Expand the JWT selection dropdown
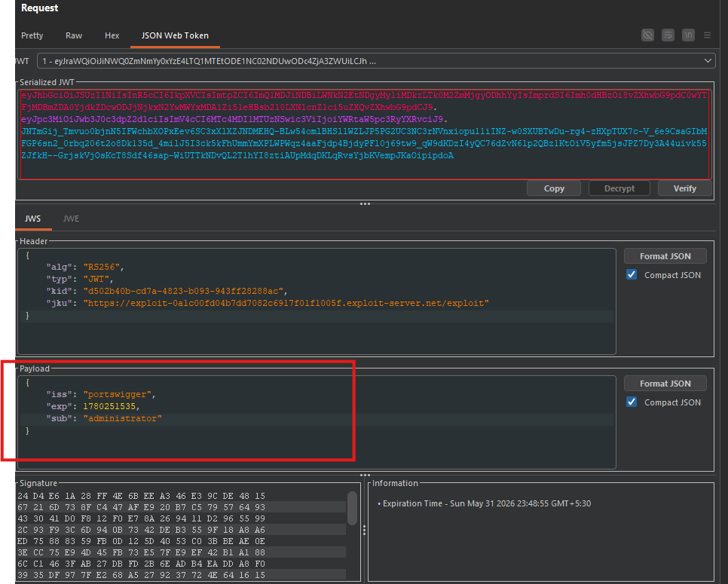Screen dimensions: 728x584 (x=708, y=61)
